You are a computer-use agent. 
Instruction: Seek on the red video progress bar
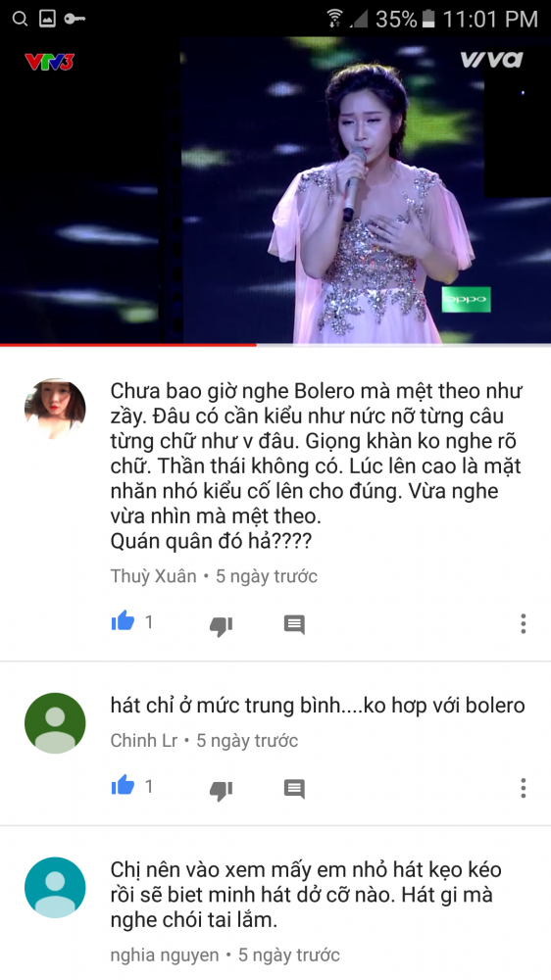coord(275,344)
